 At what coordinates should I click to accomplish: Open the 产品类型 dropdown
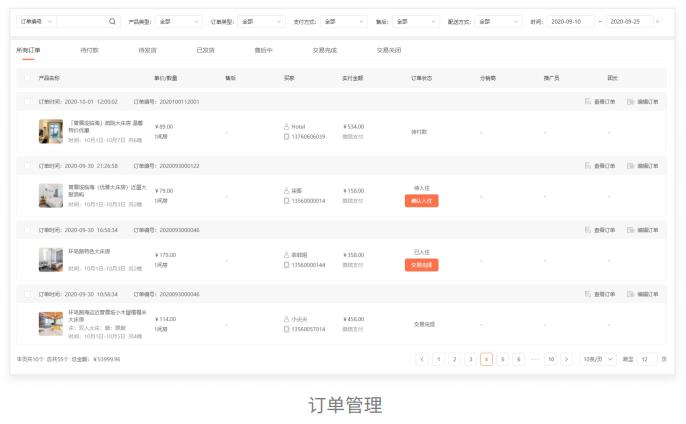(176, 21)
